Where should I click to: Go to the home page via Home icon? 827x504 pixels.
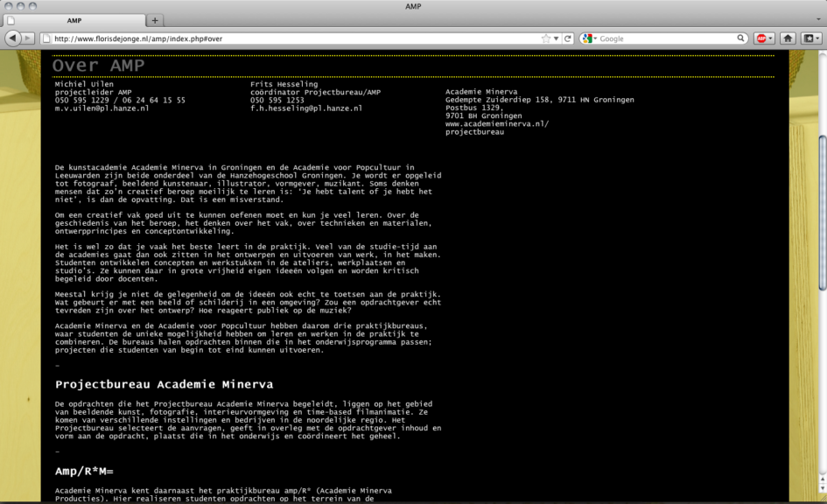[788, 38]
